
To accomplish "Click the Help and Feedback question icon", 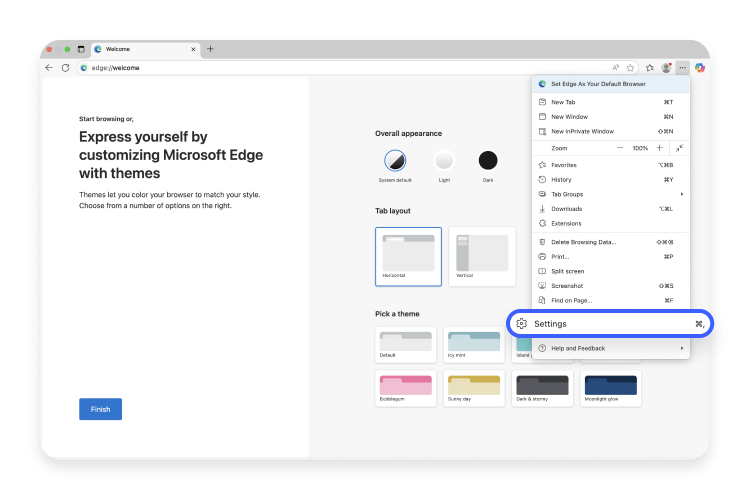I will coord(542,348).
